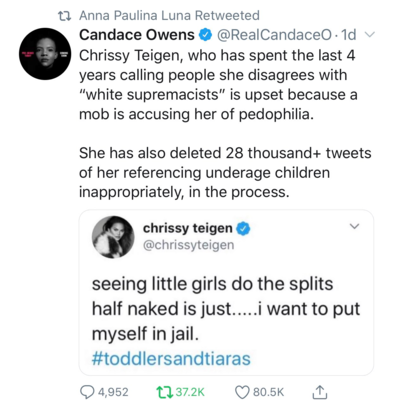Expand the chevron menu next to 1d
The height and width of the screenshot is (407, 393).
click(370, 34)
